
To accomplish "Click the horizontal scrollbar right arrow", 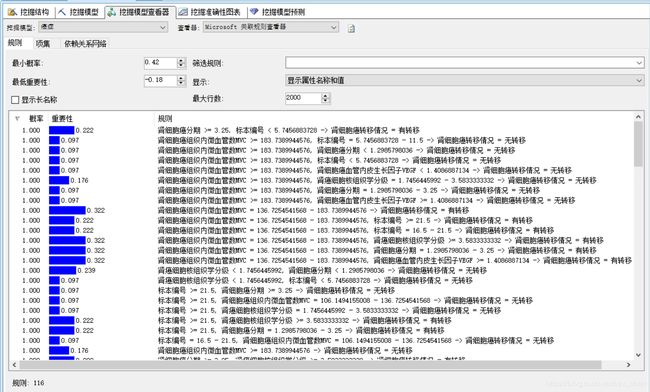I will [x=628, y=365].
